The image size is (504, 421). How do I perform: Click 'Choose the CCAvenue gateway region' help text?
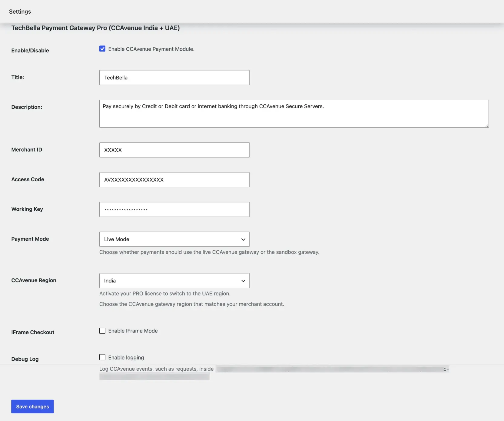(x=192, y=304)
